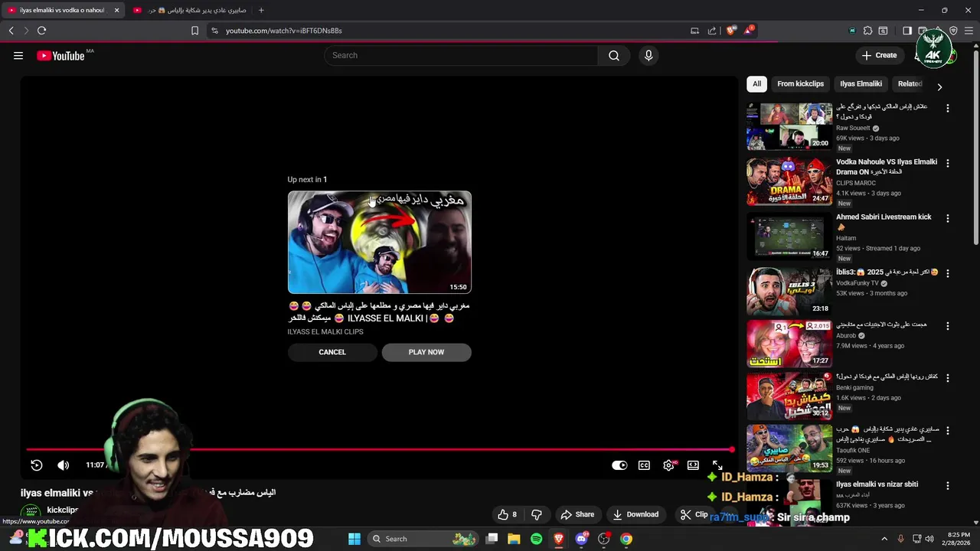Image resolution: width=980 pixels, height=551 pixels.
Task: Toggle subtitles closed captions
Action: (x=644, y=465)
